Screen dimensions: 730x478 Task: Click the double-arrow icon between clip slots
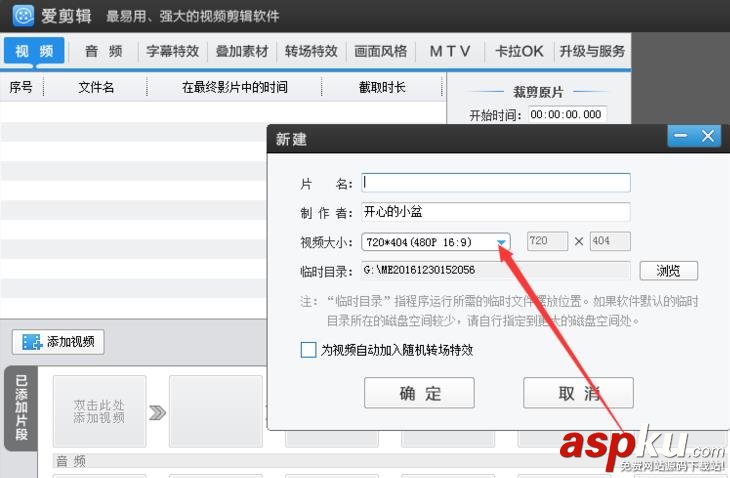157,412
